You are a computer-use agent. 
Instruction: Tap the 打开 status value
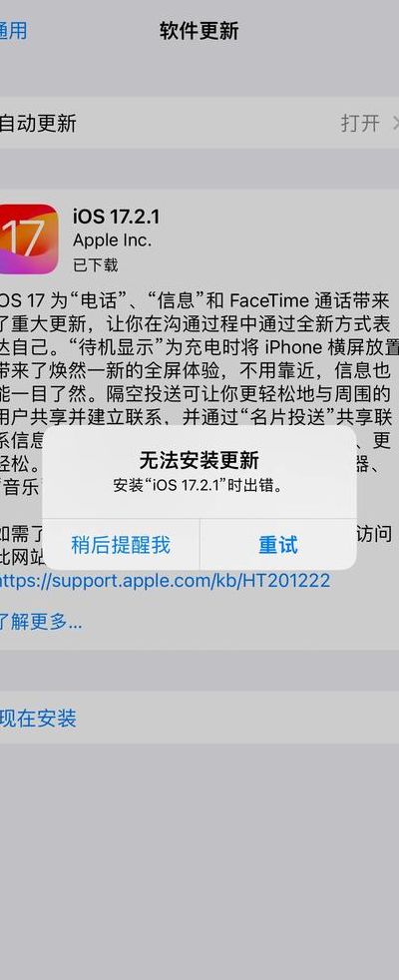pyautogui.click(x=360, y=123)
